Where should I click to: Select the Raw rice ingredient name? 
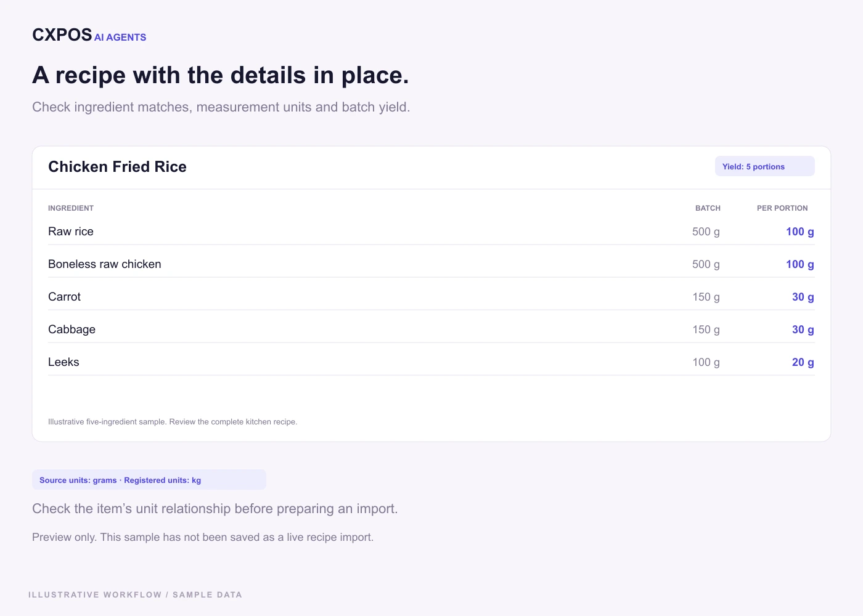click(71, 232)
